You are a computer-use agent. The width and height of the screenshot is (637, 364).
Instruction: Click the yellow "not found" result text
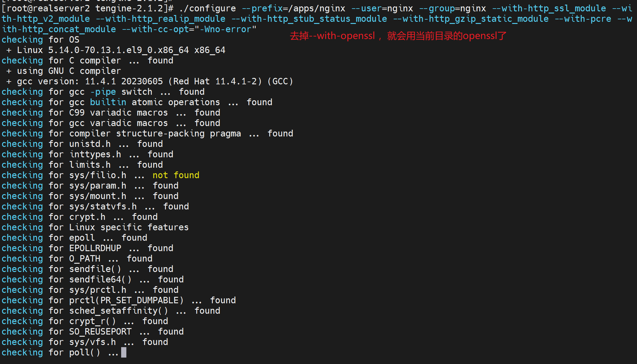coord(176,175)
